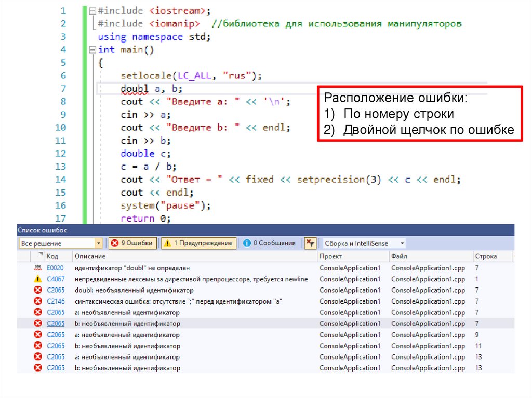Viewport: 532px width, 398px height.
Task: Select 'синтаксическая ошибка: отсутствие ";"' description
Action: pyautogui.click(x=178, y=301)
